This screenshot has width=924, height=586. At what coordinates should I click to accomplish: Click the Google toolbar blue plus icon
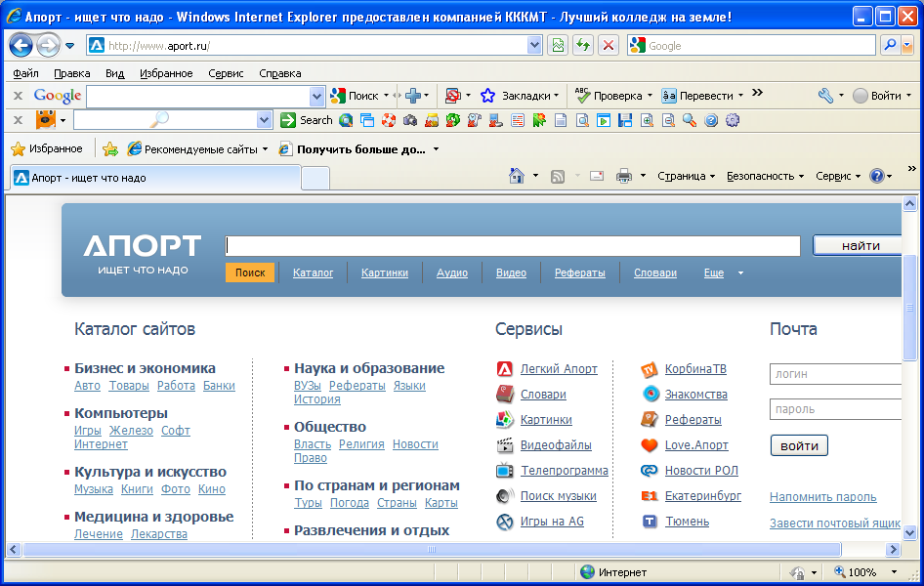[x=413, y=96]
